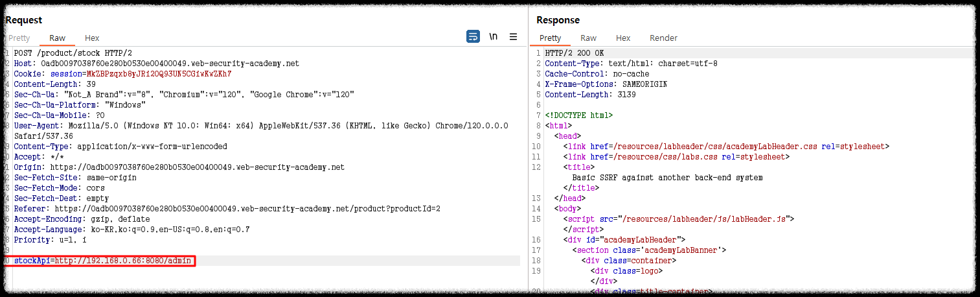
Task: Open the Request panel hamburger menu
Action: 513,37
